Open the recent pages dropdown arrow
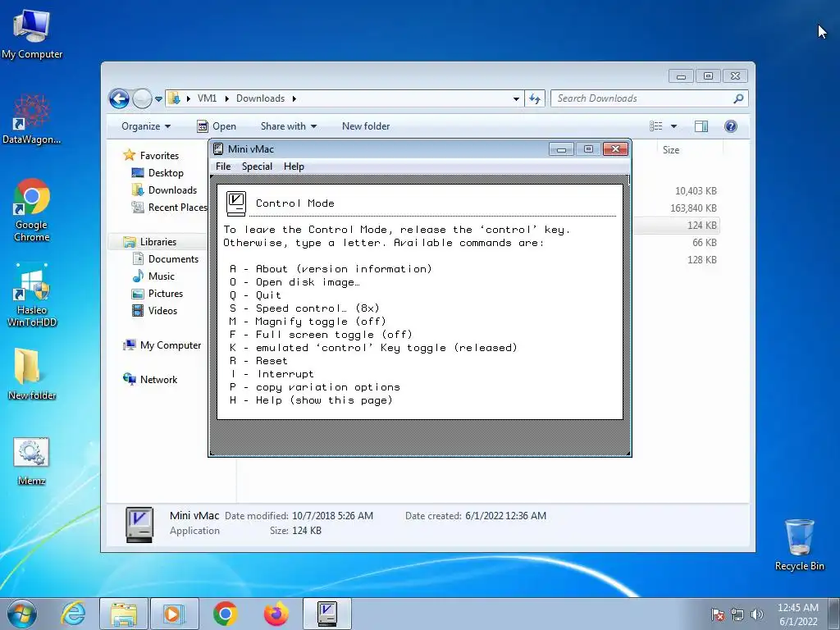 (158, 99)
